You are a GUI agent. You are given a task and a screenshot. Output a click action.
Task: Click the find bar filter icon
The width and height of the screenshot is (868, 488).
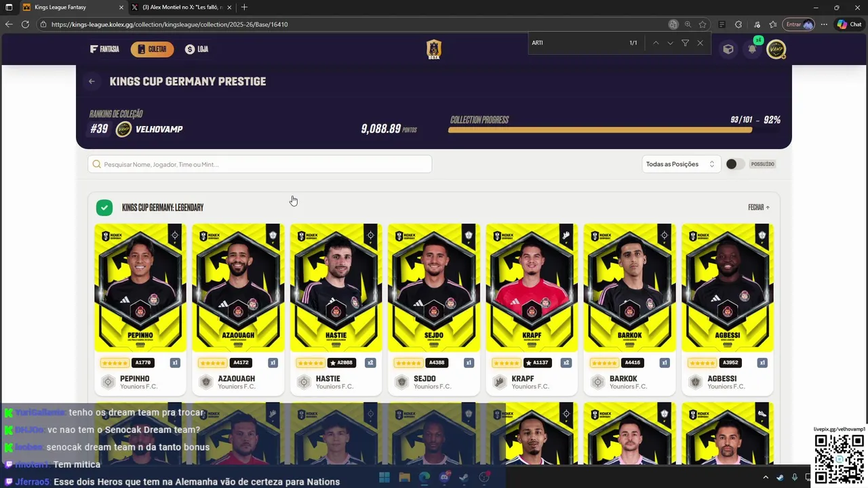[685, 43]
